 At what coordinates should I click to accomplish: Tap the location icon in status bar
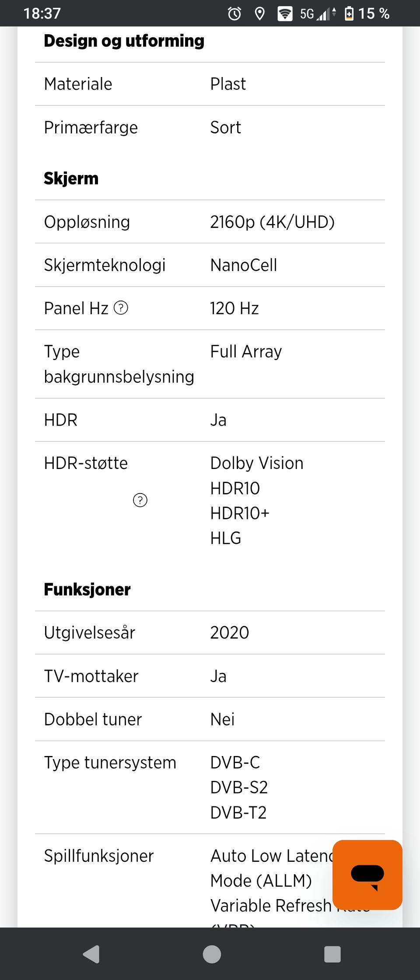[x=259, y=14]
